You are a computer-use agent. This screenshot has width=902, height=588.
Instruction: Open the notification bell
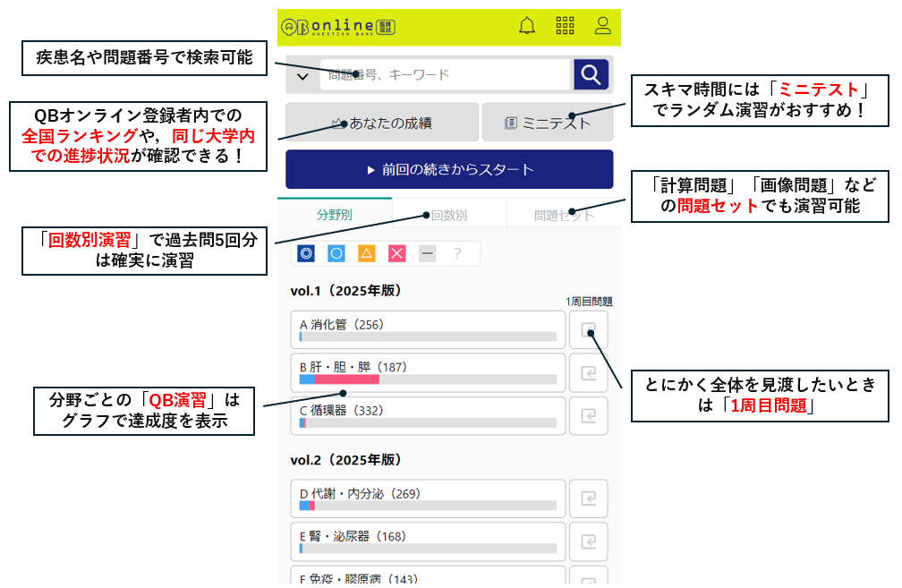click(528, 25)
